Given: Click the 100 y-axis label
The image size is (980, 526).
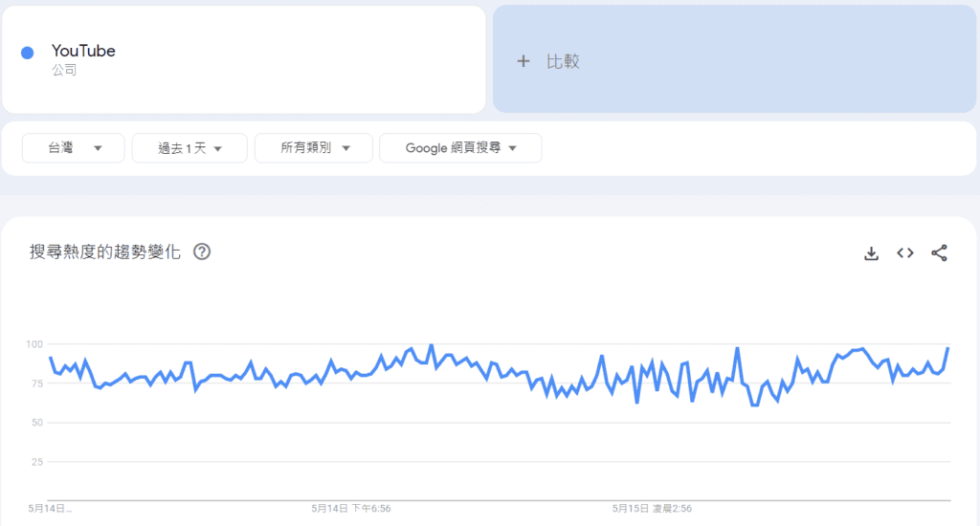Looking at the screenshot, I should pos(34,344).
